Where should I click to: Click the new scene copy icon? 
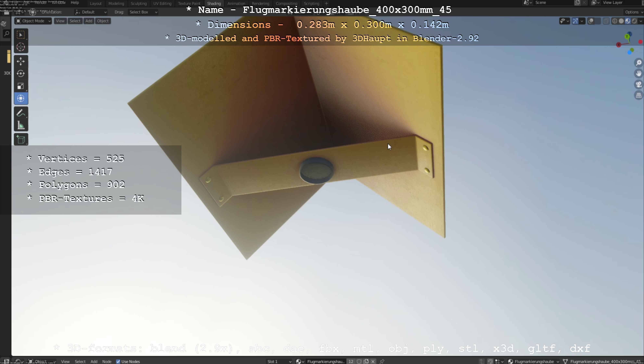point(577,3)
